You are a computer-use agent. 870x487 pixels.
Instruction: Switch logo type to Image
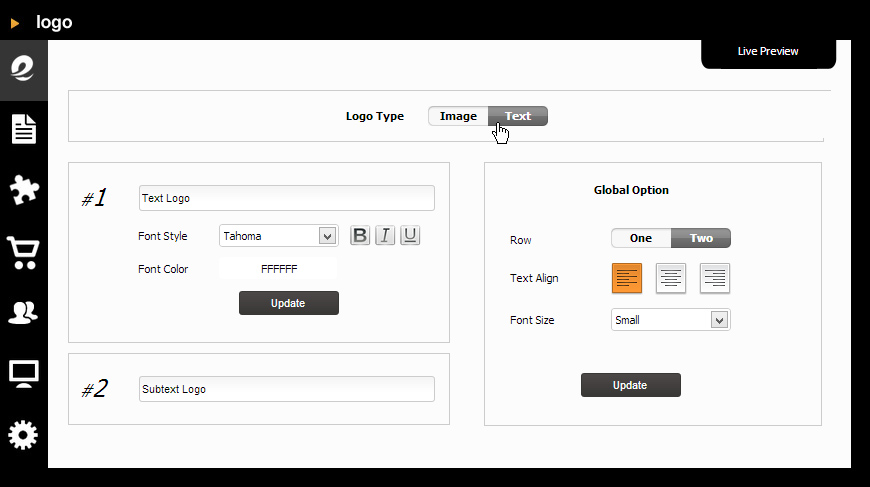(458, 116)
